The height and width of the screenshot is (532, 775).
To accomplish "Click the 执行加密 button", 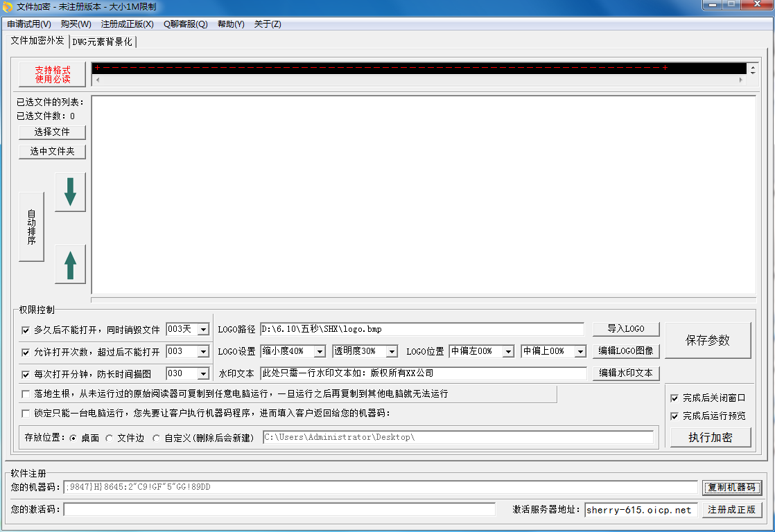I will (711, 438).
